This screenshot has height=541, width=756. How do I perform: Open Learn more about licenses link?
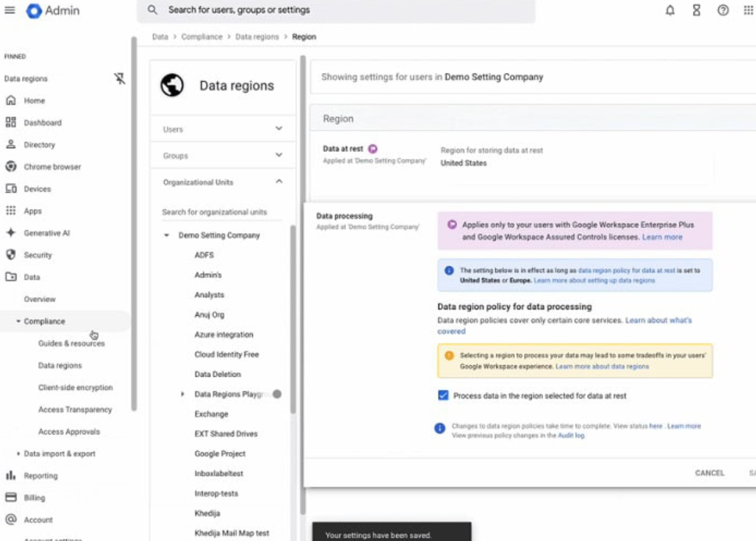662,237
